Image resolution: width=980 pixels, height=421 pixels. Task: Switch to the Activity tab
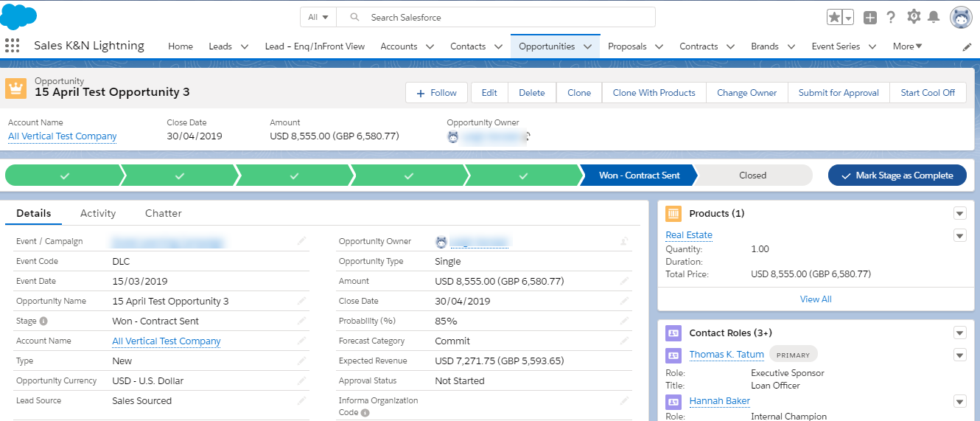(98, 213)
